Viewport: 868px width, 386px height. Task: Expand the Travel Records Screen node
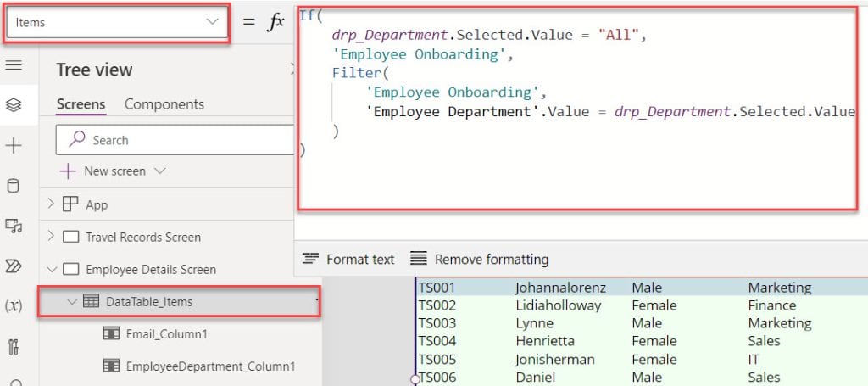click(51, 237)
